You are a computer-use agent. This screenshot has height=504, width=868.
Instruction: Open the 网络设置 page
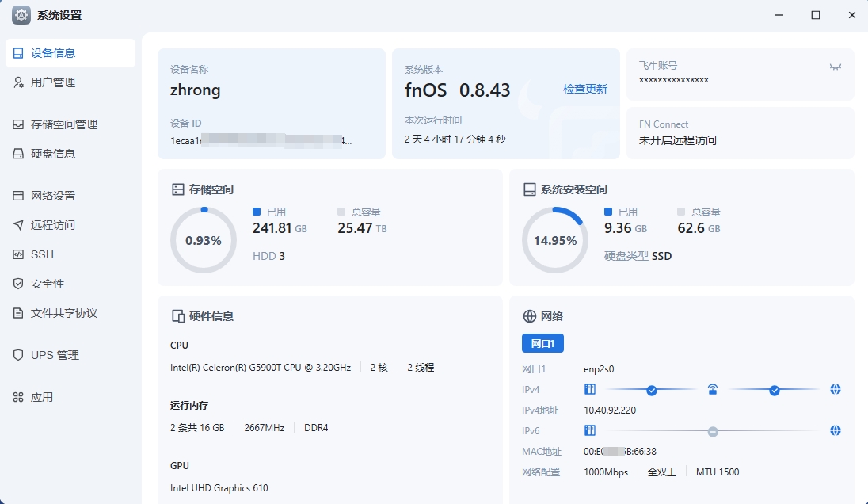[x=70, y=196]
